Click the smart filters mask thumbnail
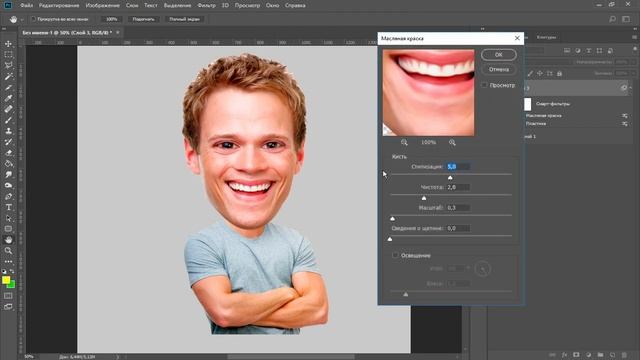This screenshot has width=640, height=360. tap(528, 104)
